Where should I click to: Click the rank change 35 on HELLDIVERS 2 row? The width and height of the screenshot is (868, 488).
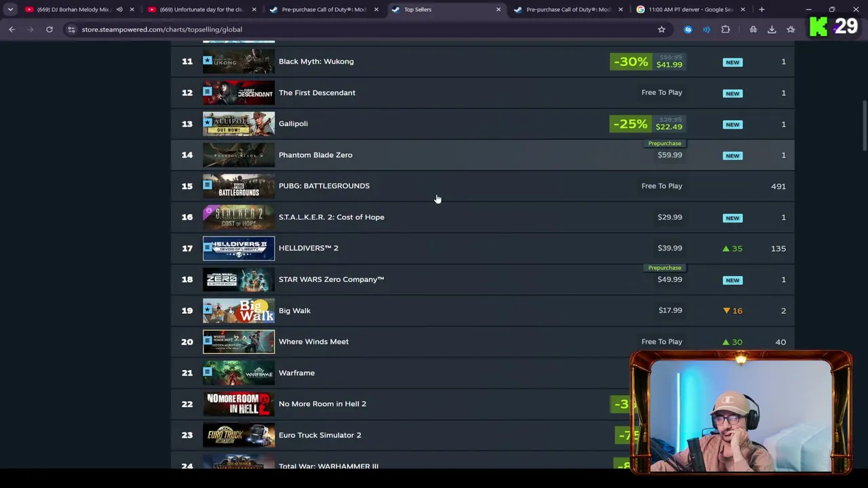[732, 249]
